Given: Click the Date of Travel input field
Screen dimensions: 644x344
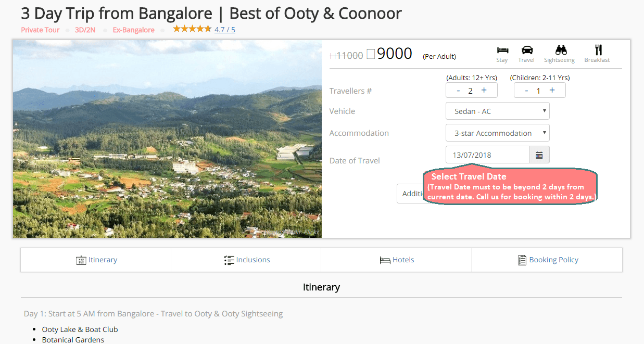Looking at the screenshot, I should coord(487,155).
